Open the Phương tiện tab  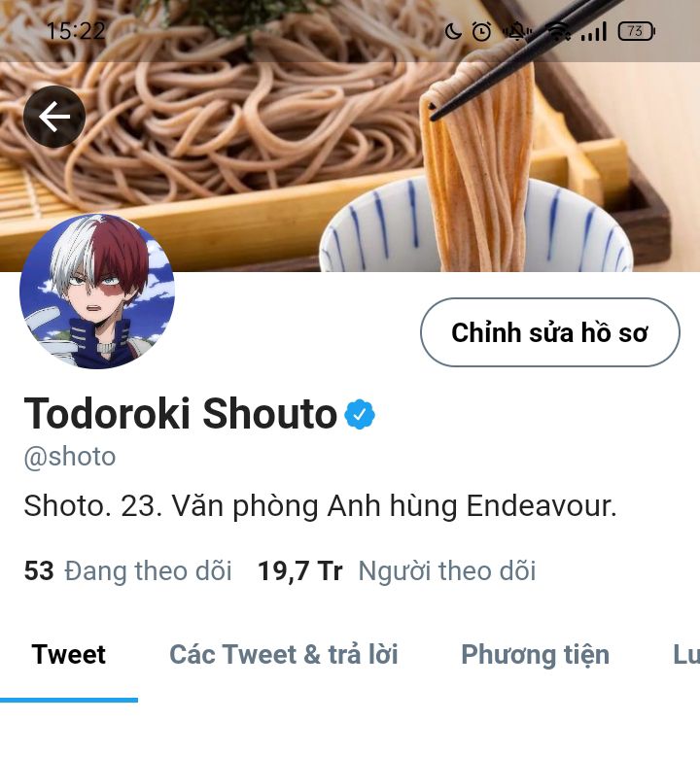pos(536,656)
